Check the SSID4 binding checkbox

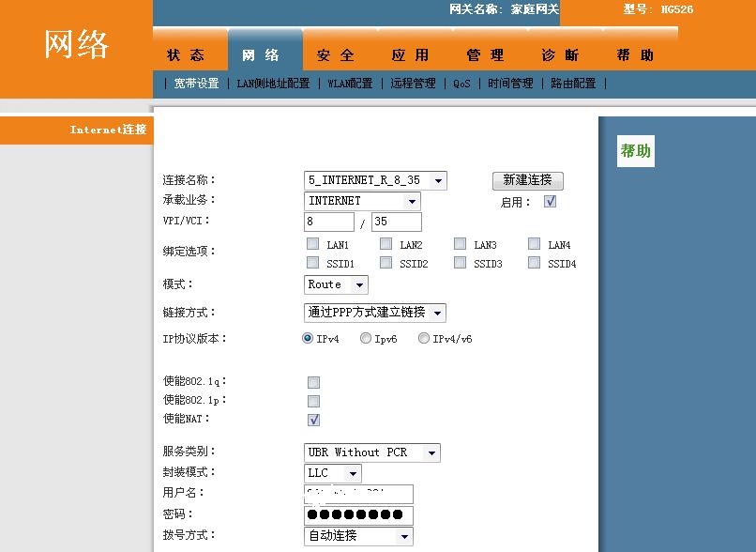tap(534, 263)
